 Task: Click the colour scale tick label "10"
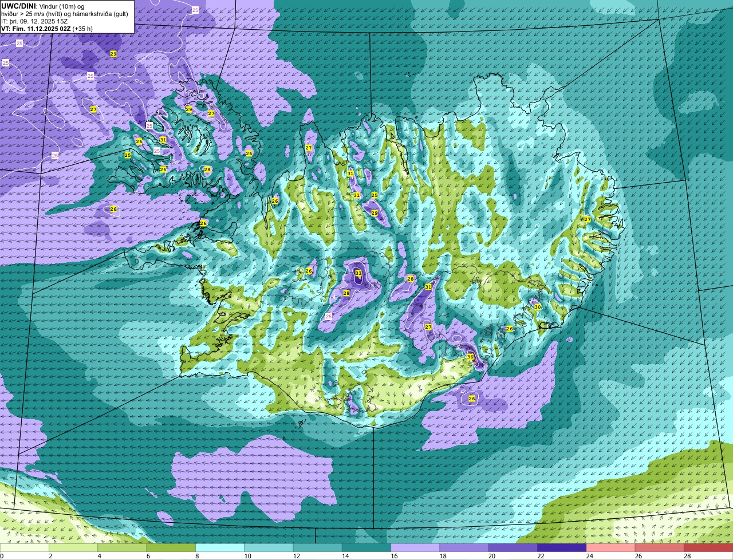pos(247,556)
